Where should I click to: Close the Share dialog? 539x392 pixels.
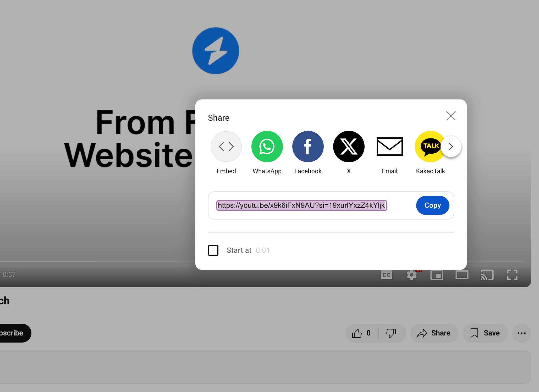click(451, 116)
